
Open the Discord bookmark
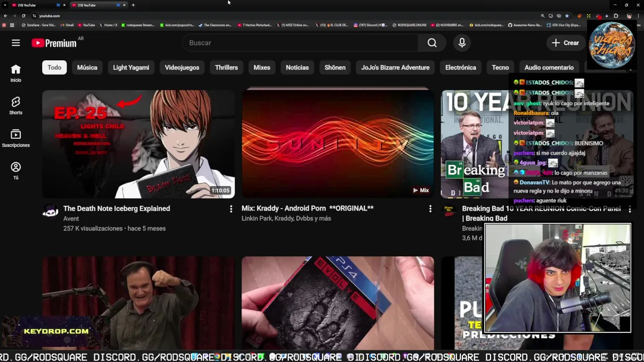371,25
